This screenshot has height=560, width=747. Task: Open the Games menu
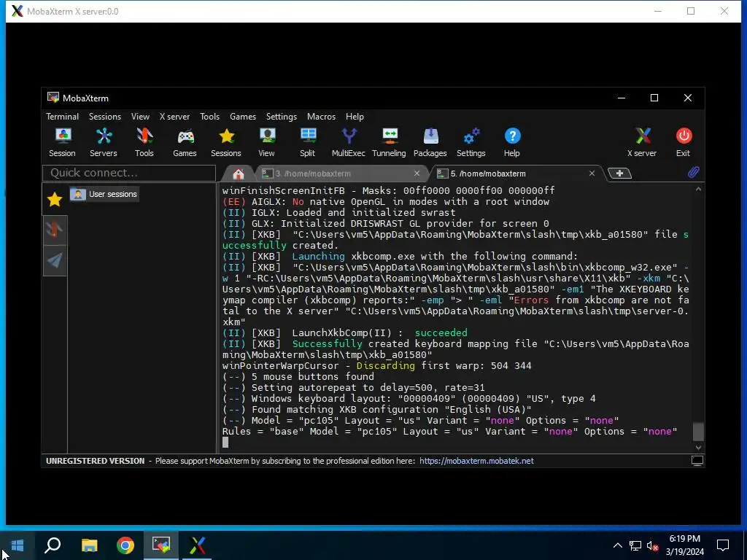tap(243, 117)
